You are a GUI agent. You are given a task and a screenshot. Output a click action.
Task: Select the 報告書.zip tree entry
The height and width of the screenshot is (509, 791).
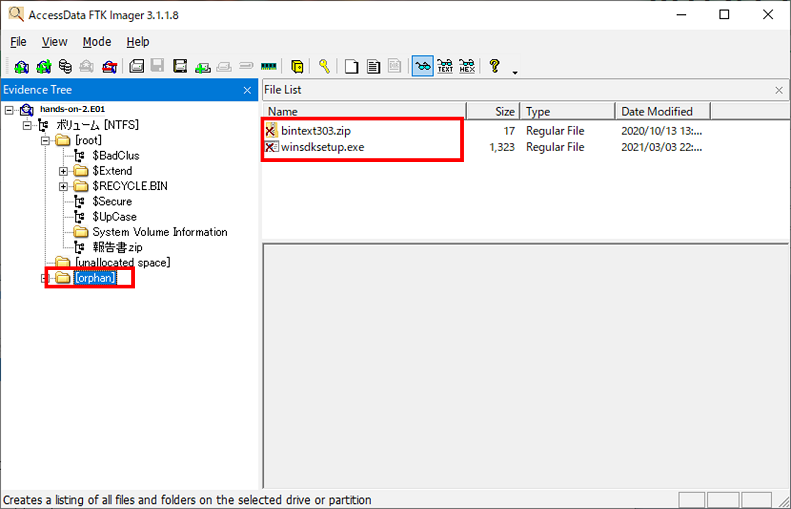(x=118, y=247)
